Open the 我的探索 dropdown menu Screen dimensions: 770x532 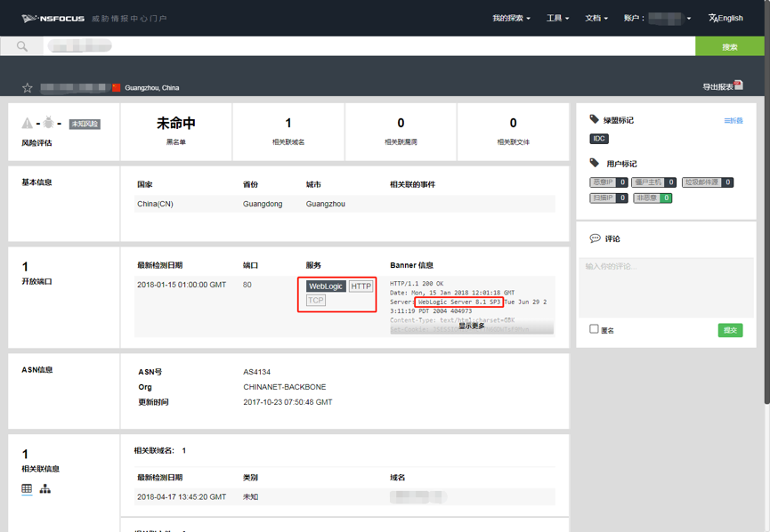(x=511, y=18)
